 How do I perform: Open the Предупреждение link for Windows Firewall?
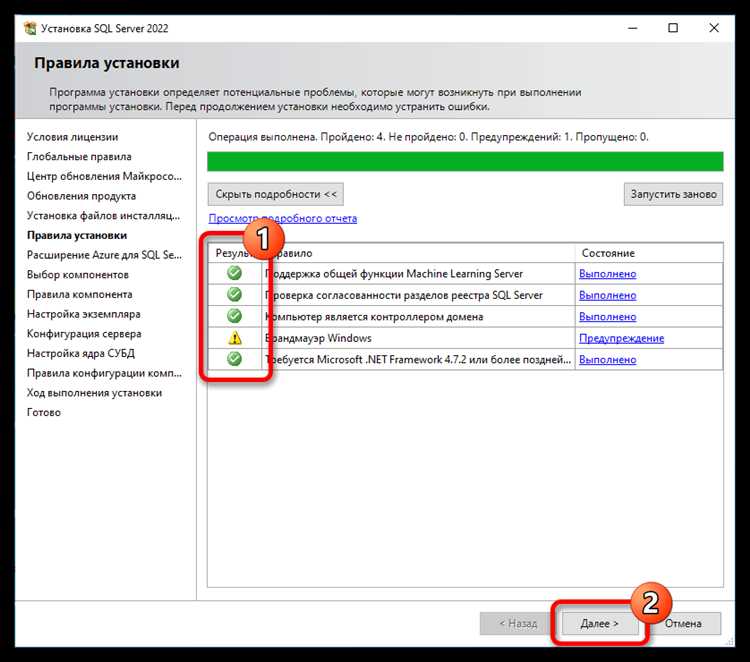(621, 338)
